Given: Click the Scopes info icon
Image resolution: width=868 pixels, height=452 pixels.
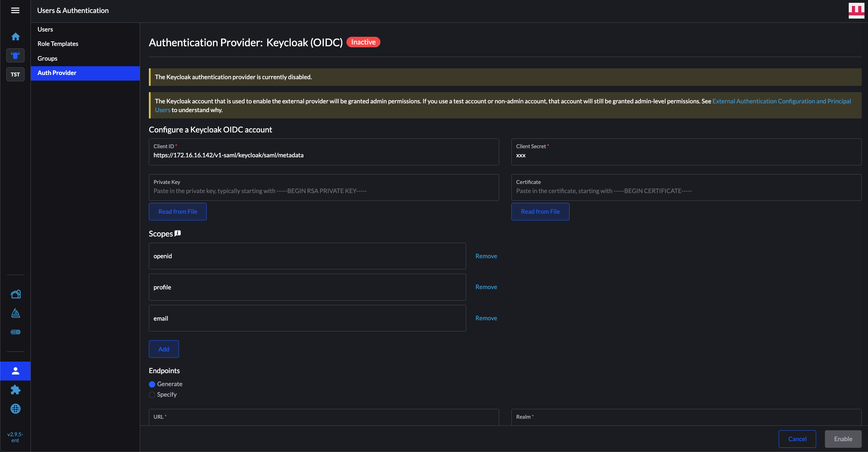Looking at the screenshot, I should click(178, 233).
